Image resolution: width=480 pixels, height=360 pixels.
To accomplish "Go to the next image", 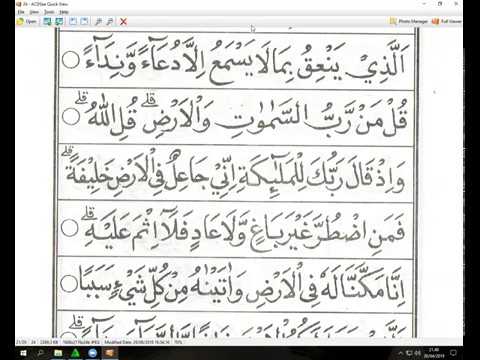I will coord(59,22).
